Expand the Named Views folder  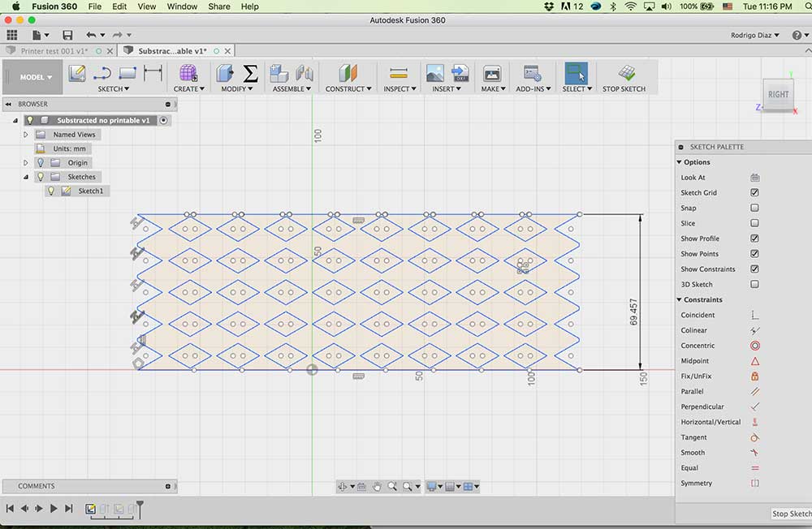(x=25, y=135)
